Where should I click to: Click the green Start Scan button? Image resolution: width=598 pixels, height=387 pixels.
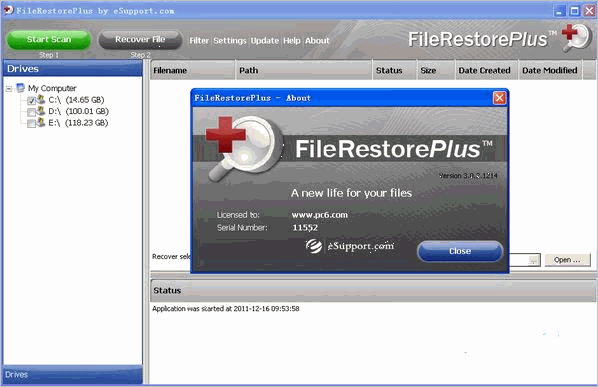[49, 40]
